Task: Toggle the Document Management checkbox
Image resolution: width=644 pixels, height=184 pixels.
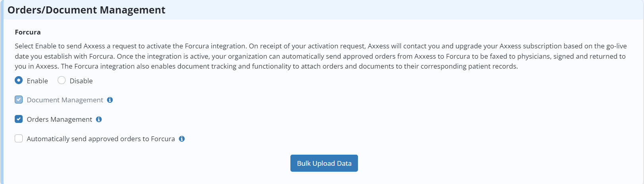Action: tap(19, 100)
